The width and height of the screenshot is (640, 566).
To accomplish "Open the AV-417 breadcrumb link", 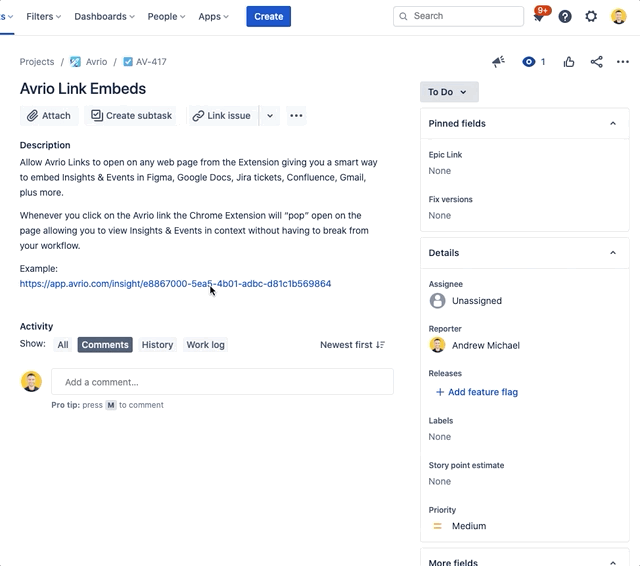I will click(151, 62).
